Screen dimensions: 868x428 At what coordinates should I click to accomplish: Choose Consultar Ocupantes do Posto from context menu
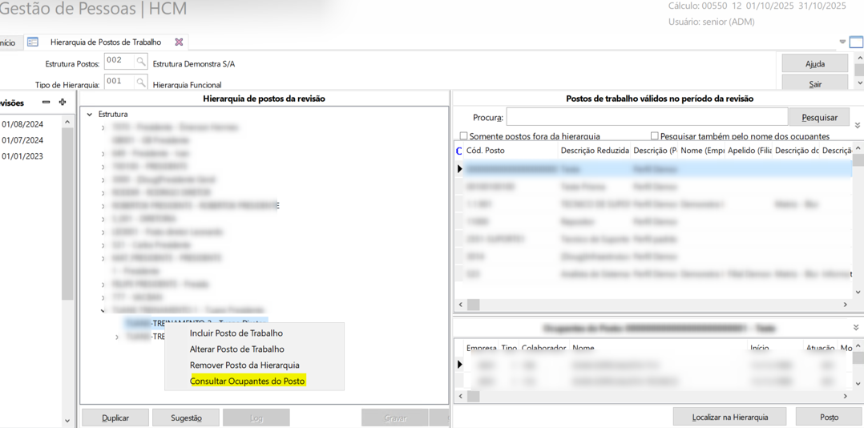point(247,382)
